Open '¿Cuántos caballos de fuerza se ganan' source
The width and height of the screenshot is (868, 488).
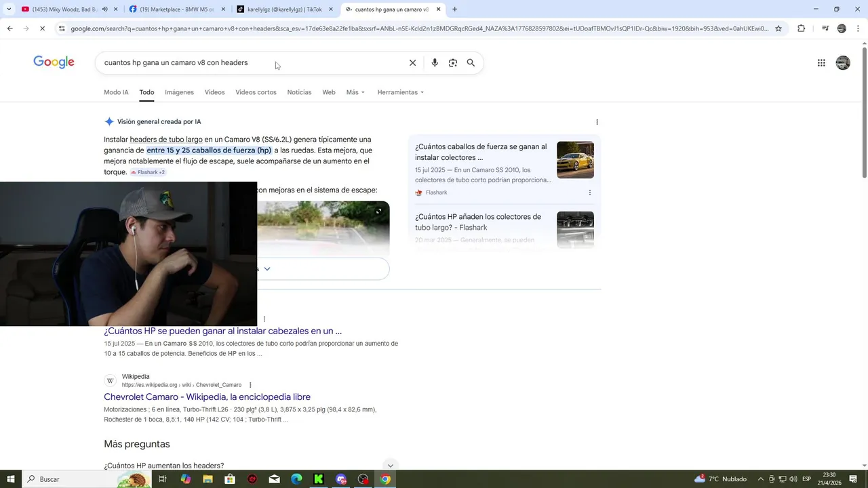481,152
